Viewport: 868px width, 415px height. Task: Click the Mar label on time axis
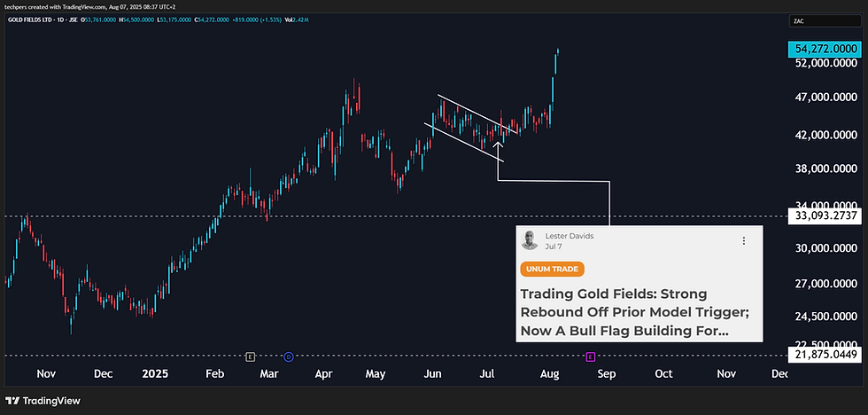269,374
